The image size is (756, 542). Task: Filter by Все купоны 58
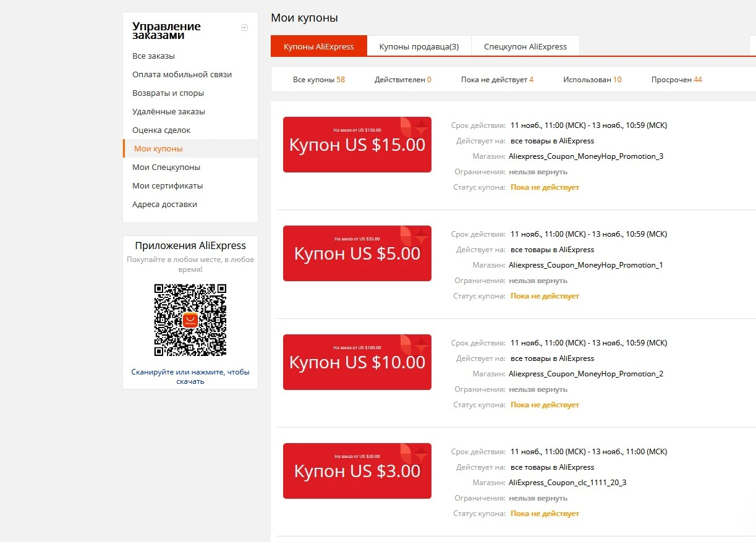click(x=319, y=80)
